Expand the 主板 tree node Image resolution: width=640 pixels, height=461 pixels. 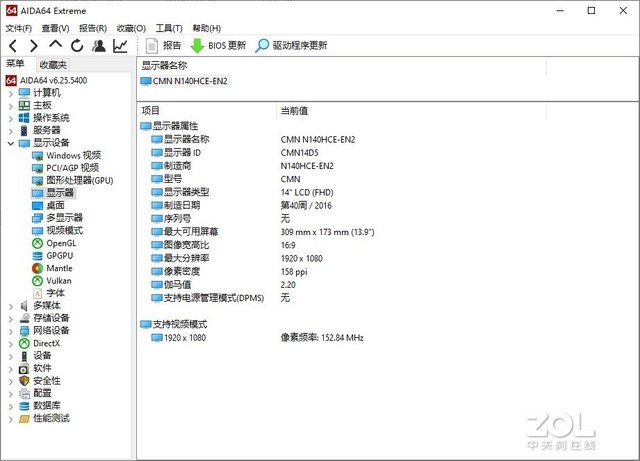click(x=11, y=106)
